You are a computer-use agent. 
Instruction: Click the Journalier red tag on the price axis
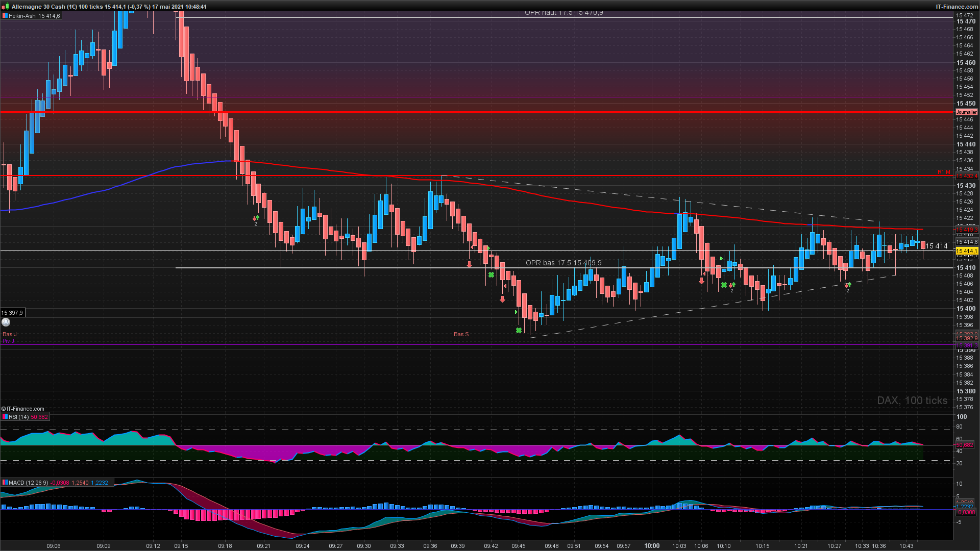pos(966,112)
